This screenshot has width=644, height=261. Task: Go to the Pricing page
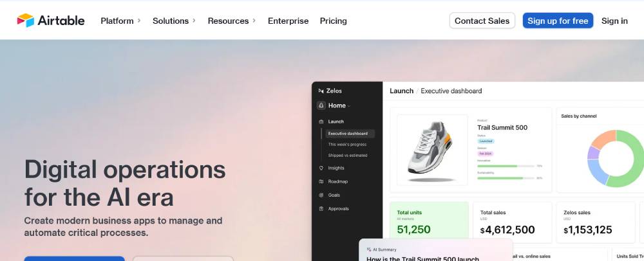[x=333, y=21]
